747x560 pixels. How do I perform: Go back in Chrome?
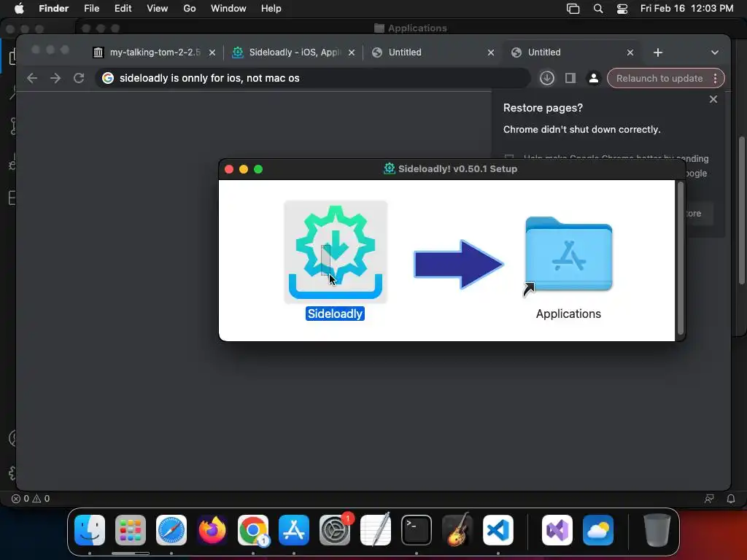coord(32,78)
